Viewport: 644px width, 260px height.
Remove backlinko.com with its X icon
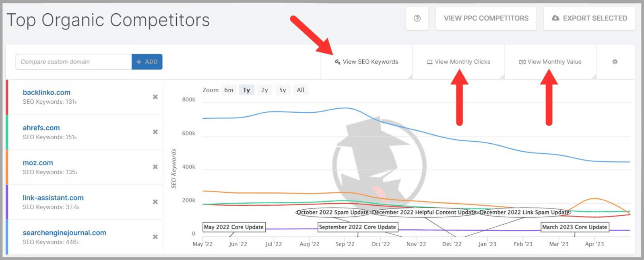(x=155, y=97)
